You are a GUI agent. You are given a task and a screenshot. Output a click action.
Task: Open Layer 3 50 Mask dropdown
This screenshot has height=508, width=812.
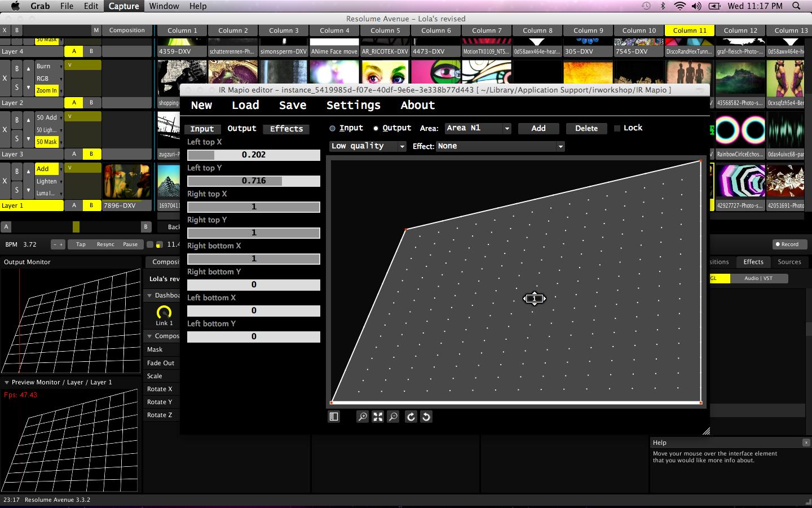click(50, 142)
